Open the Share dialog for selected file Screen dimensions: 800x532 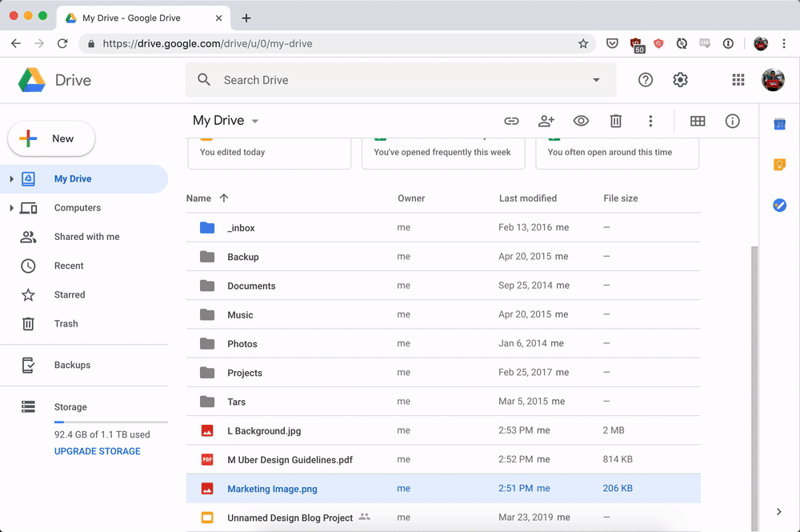point(546,121)
